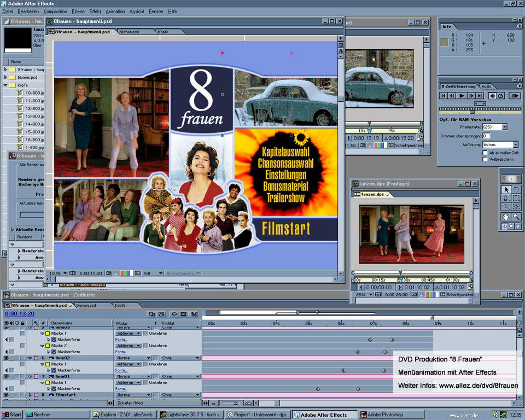Check the 'Ab aktueller Zeit' checkbox
Image resolution: width=525 pixels, height=420 pixels.
coord(485,153)
